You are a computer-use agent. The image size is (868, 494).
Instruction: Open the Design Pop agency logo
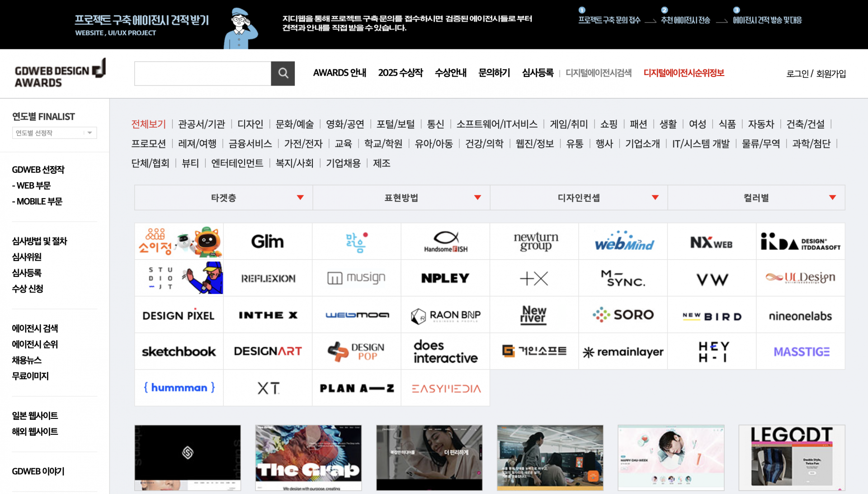point(357,351)
